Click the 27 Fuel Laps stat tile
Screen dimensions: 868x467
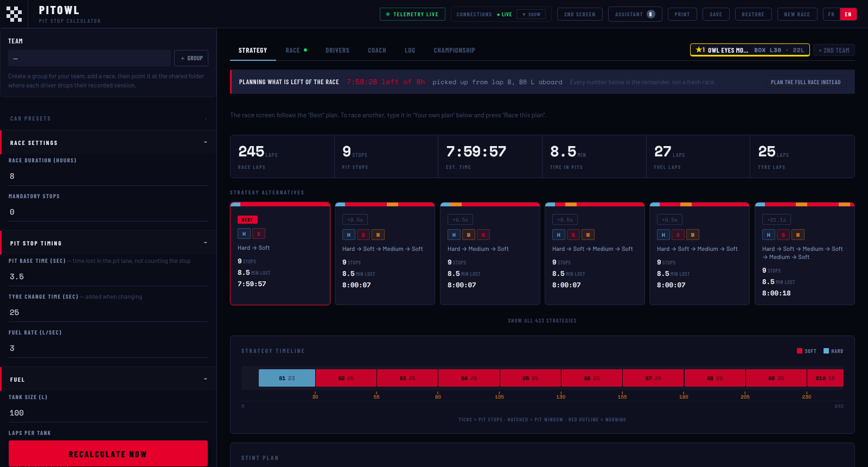[x=698, y=156]
